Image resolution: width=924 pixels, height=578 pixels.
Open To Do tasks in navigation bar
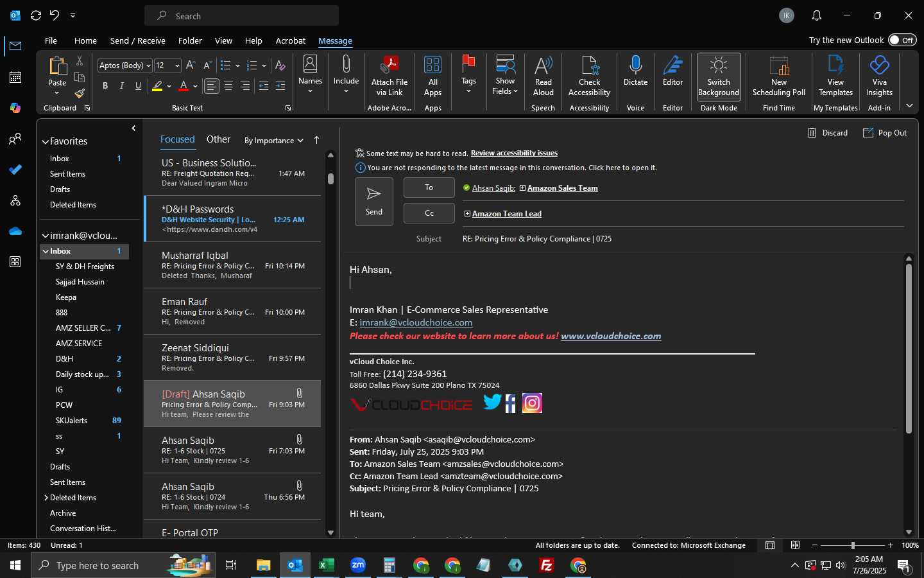click(x=15, y=170)
